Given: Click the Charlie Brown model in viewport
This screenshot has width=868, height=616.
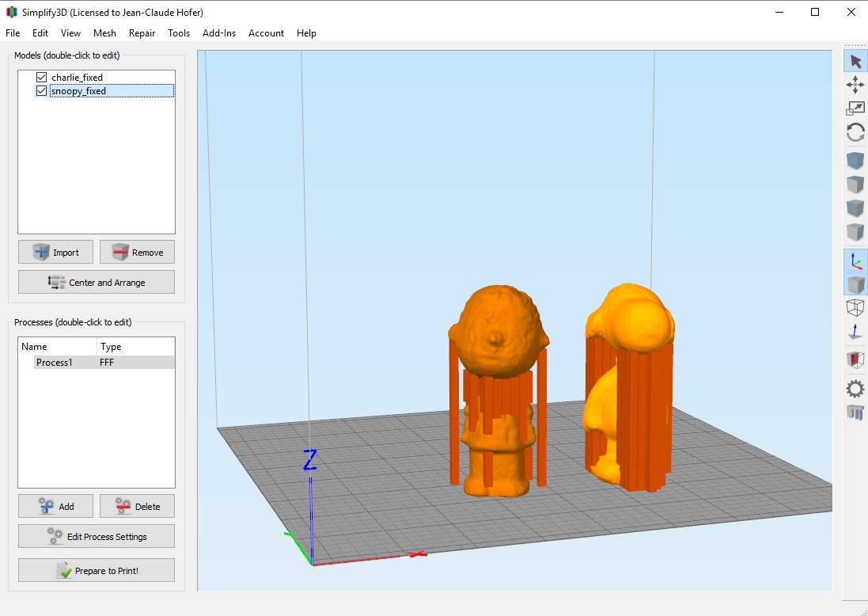Looking at the screenshot, I should 498,333.
